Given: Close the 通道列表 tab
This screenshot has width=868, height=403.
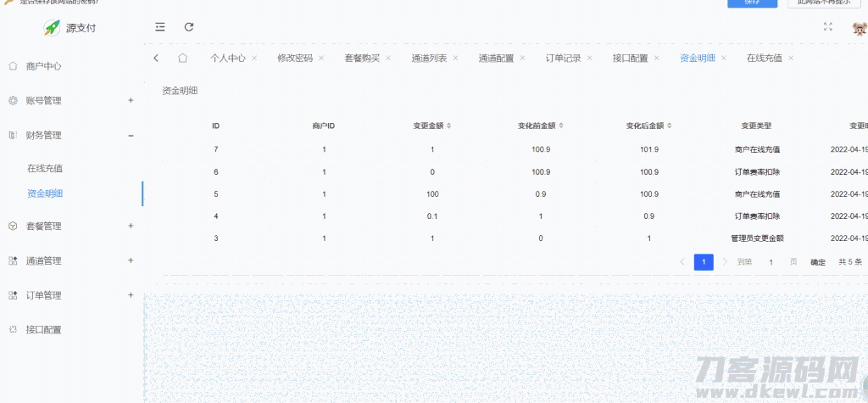Looking at the screenshot, I should (455, 58).
